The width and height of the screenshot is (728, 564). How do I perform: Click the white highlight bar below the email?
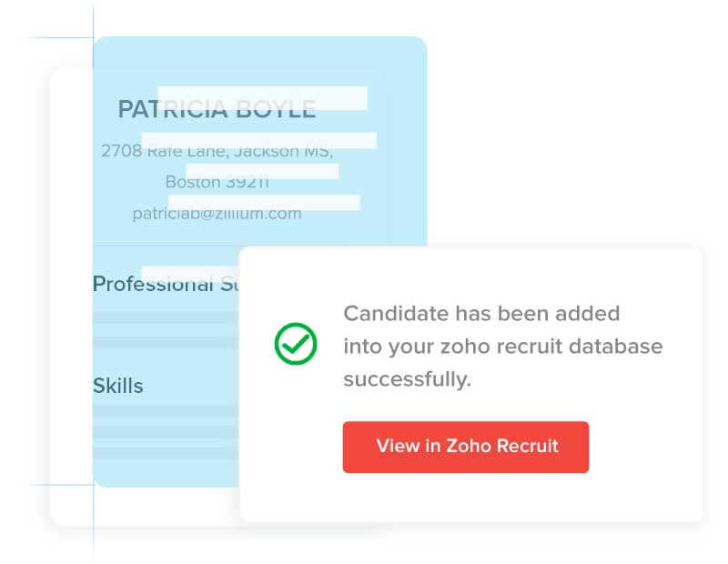[x=264, y=202]
